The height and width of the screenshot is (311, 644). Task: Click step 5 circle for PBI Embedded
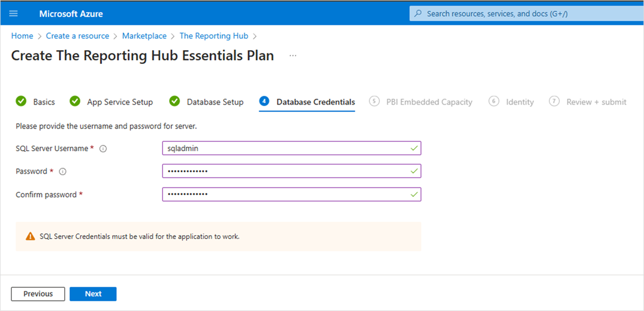(374, 101)
